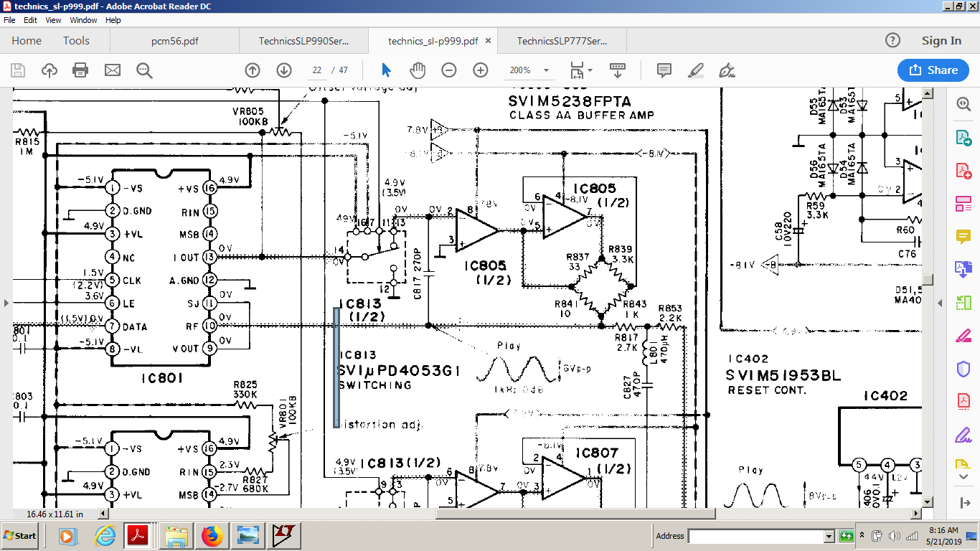Open Edit PDF tool in sidebar
The image size is (980, 551).
tap(963, 204)
